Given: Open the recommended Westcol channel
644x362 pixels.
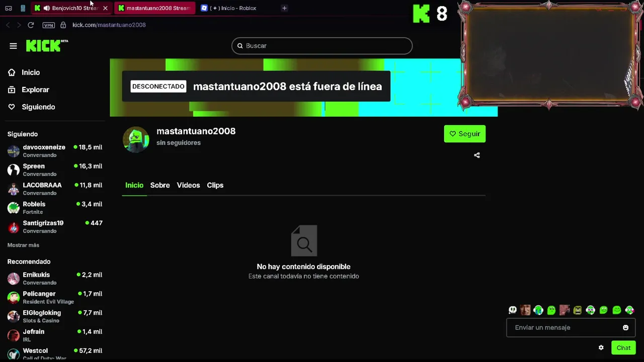Looking at the screenshot, I should pyautogui.click(x=54, y=353).
